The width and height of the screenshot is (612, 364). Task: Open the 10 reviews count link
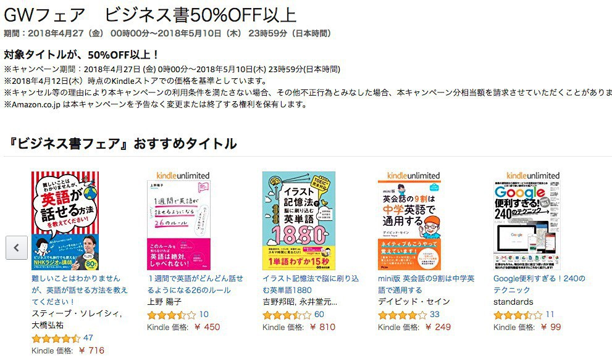(204, 315)
